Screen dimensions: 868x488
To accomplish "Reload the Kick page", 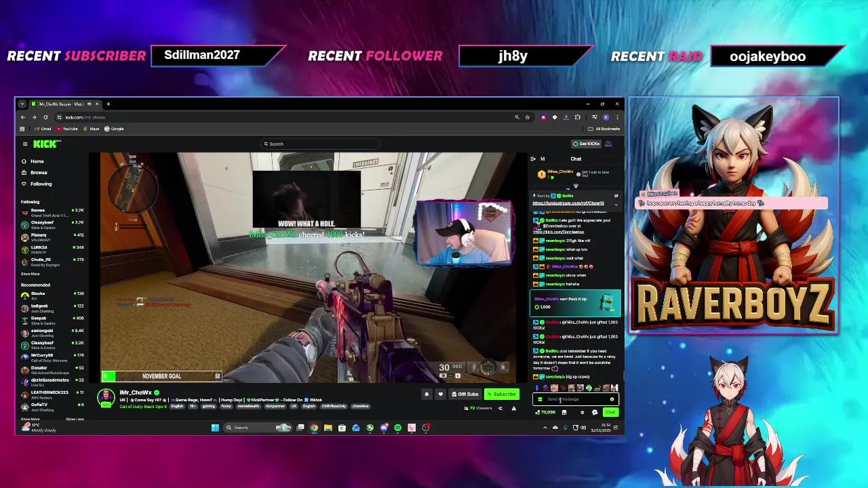I will pyautogui.click(x=45, y=117).
